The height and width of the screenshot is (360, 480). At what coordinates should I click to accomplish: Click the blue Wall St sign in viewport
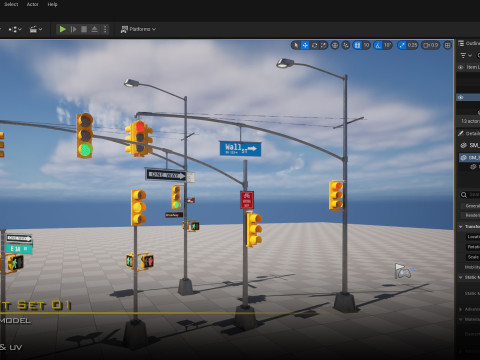[240, 149]
